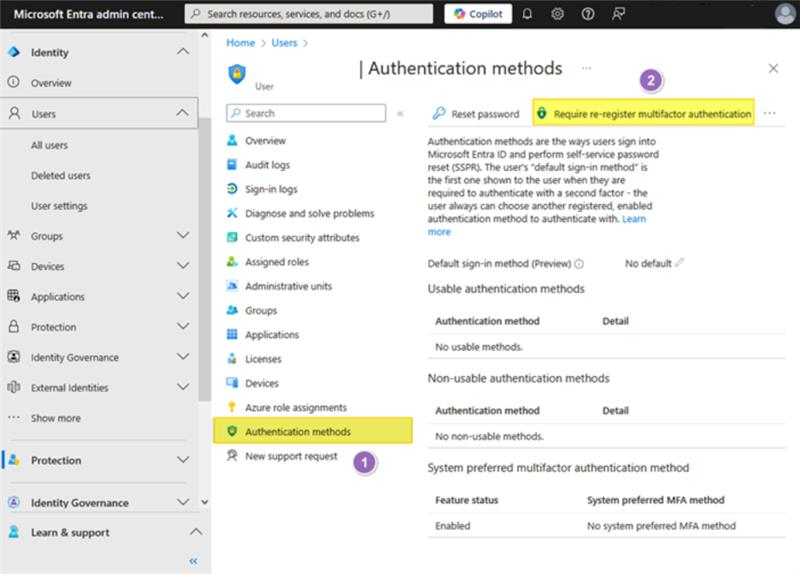Open the feedback icon in header
Screen dimensions: 800x574
[x=618, y=14]
